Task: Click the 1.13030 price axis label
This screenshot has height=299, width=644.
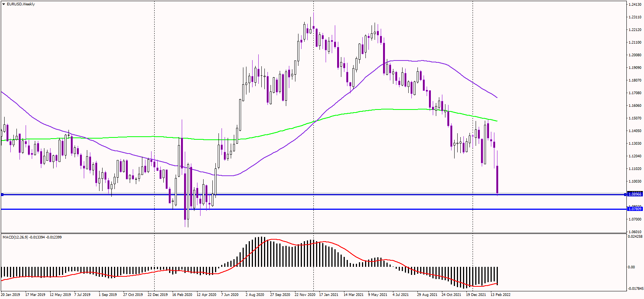Action: pos(635,144)
